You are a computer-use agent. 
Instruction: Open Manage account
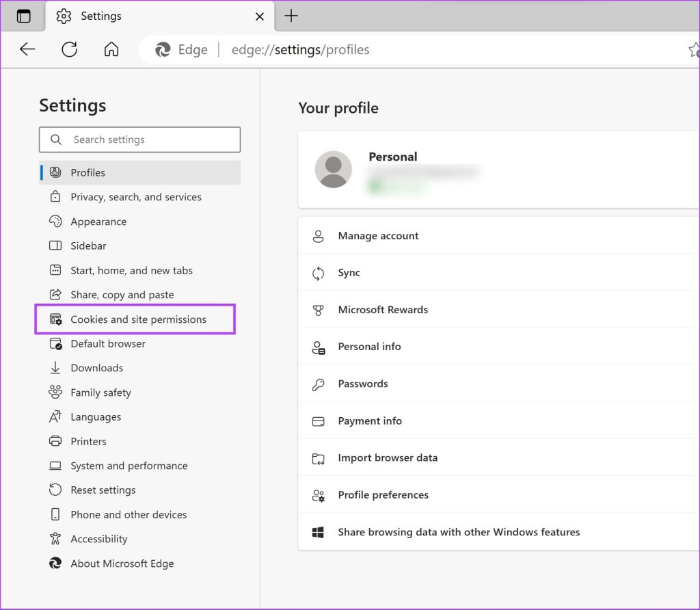pos(378,235)
